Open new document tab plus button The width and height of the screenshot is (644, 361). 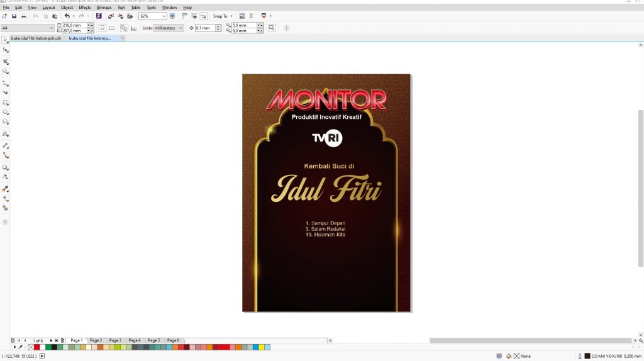point(123,38)
